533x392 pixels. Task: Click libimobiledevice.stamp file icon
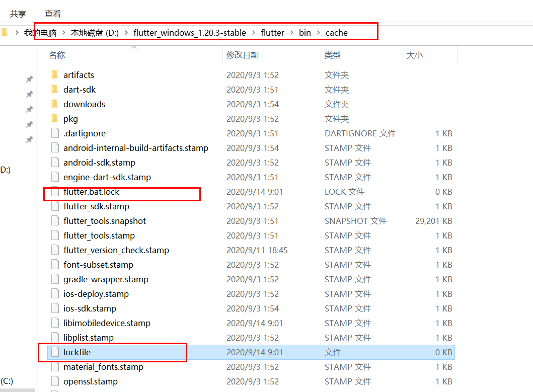coord(55,323)
